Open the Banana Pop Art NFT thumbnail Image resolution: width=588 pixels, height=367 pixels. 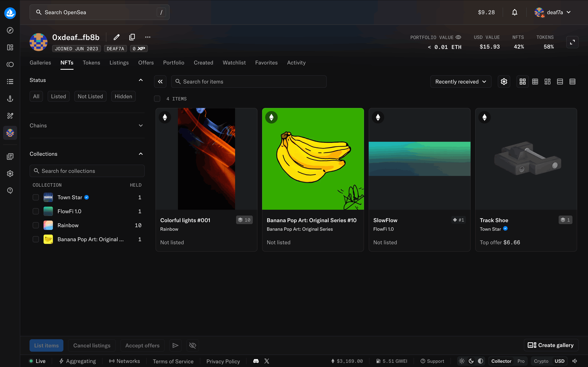click(313, 159)
